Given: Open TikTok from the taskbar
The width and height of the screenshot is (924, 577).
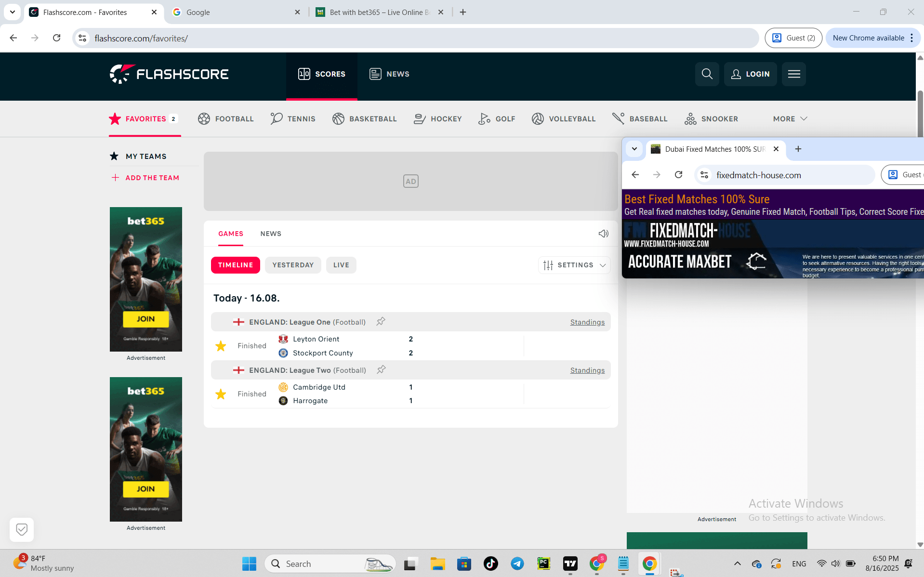Looking at the screenshot, I should click(491, 564).
